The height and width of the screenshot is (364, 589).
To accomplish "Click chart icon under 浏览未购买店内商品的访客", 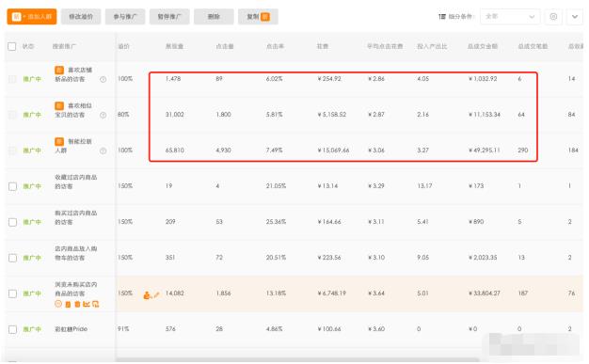I will [87, 304].
